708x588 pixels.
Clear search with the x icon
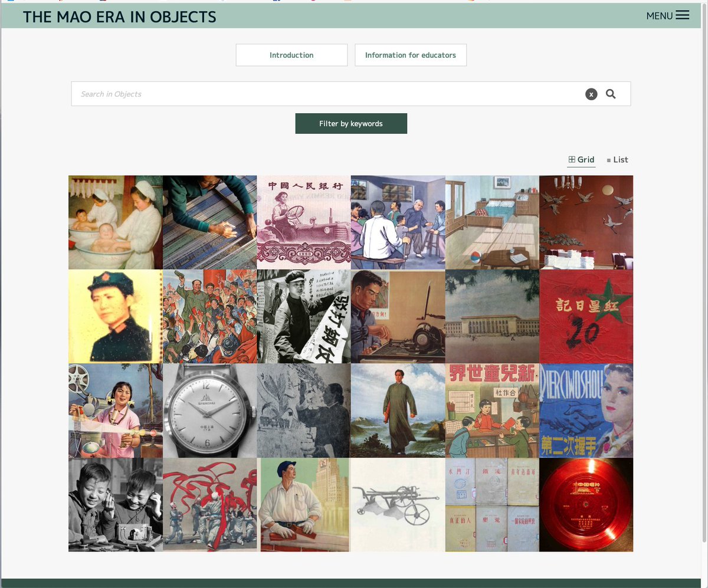591,94
